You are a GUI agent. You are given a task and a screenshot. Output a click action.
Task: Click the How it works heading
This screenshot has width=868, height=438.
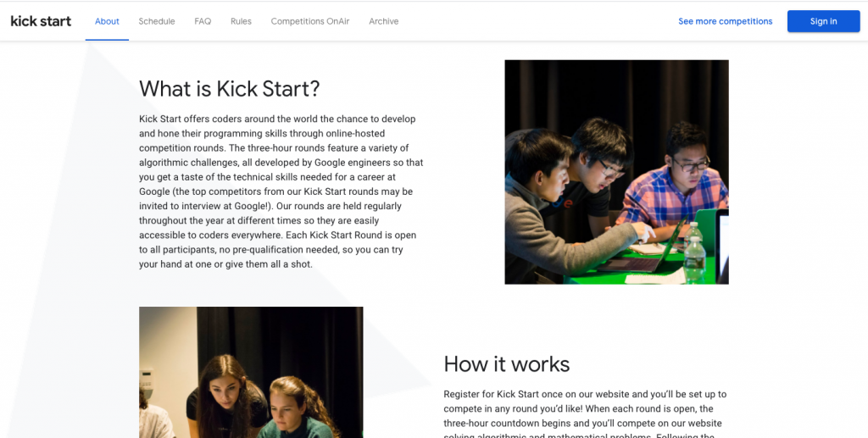click(x=507, y=364)
